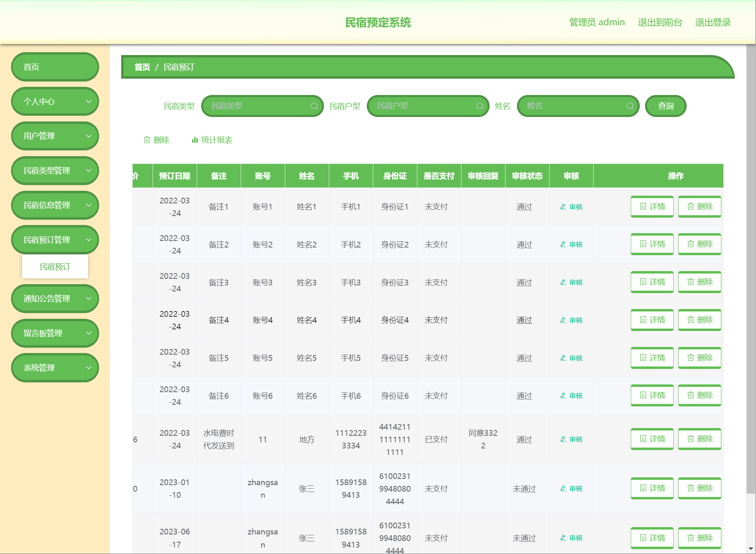Click 退出登录 link
This screenshot has height=554, width=756.
pyautogui.click(x=713, y=22)
